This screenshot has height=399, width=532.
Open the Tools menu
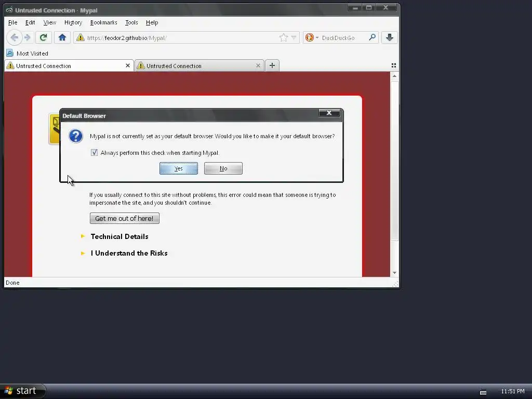click(x=131, y=22)
